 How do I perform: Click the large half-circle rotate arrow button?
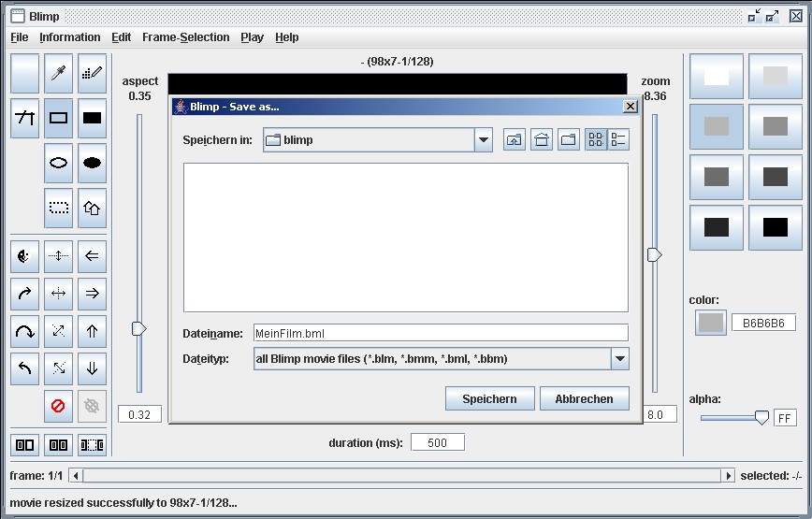pyautogui.click(x=25, y=331)
